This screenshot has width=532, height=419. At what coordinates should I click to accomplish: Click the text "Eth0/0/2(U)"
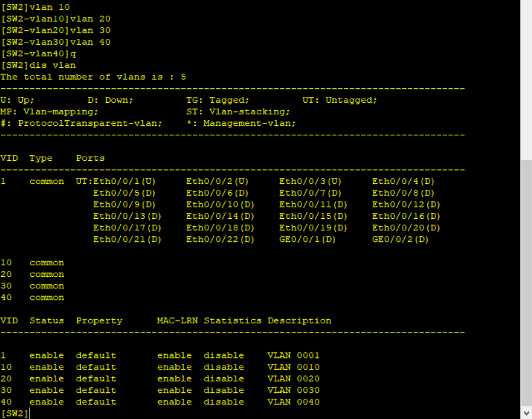tap(217, 182)
